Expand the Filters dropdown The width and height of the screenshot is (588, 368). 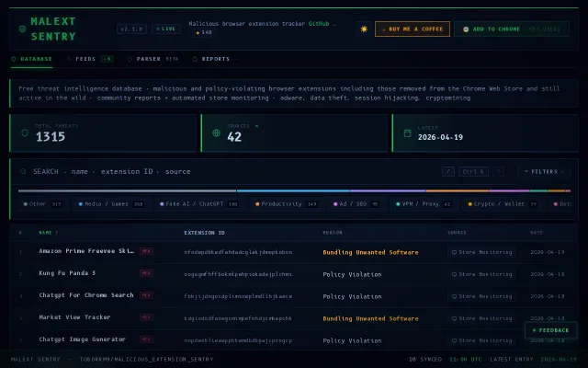point(544,172)
